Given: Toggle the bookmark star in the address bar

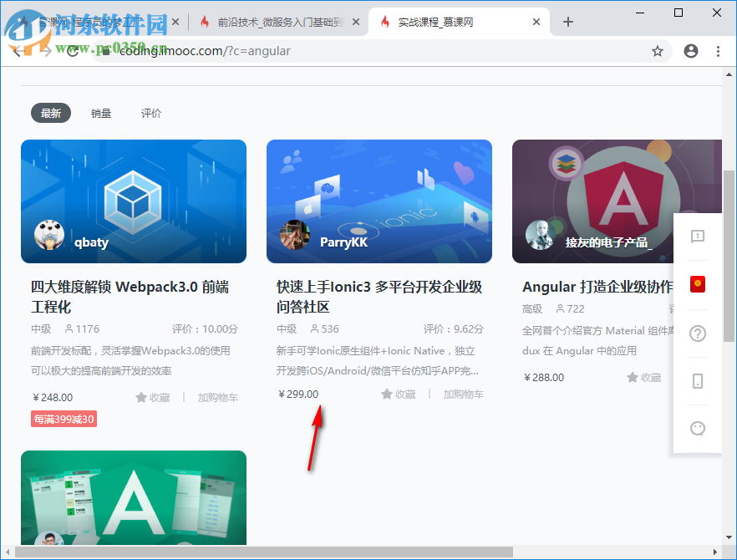Looking at the screenshot, I should (x=658, y=51).
